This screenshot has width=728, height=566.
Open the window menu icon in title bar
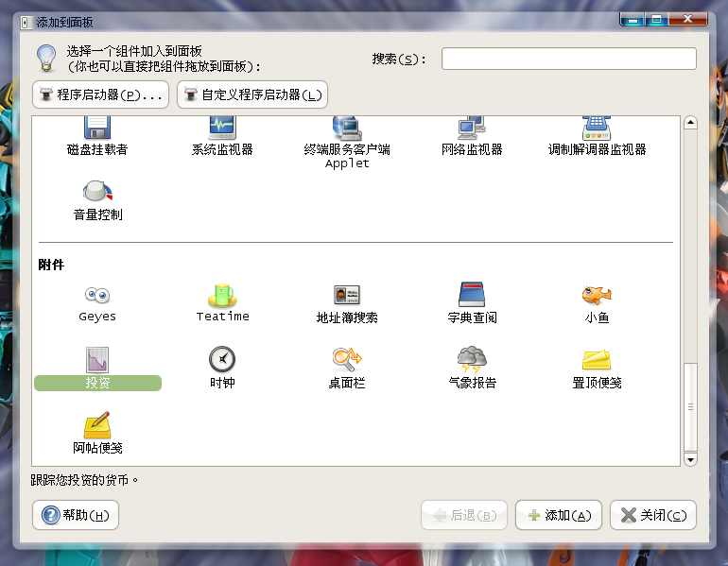point(26,22)
